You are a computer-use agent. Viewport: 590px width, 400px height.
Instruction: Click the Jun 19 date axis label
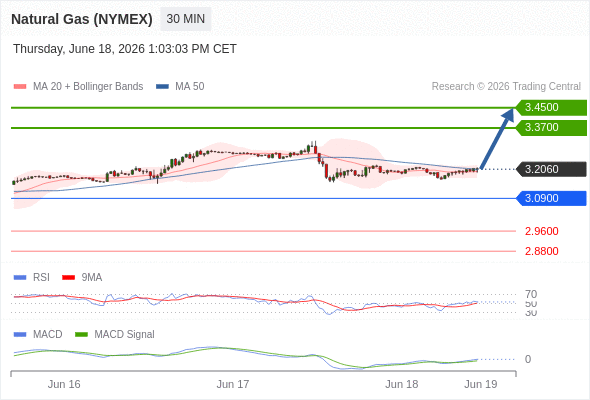coord(481,384)
